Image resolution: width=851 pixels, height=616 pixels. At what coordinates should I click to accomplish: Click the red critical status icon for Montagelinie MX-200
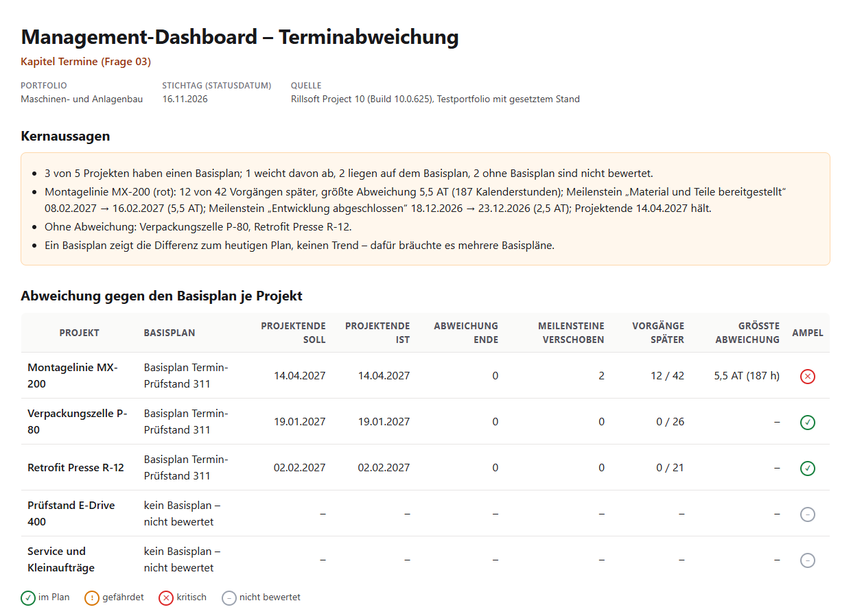808,376
